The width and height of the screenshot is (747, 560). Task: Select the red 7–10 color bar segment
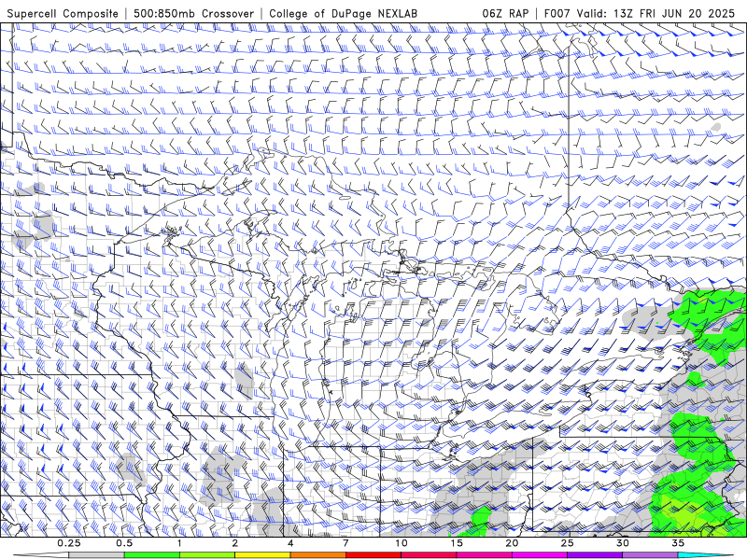[x=373, y=555]
